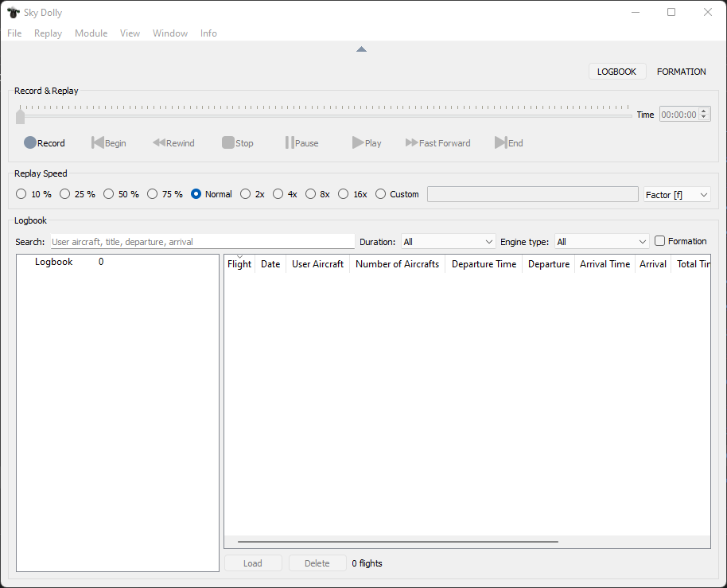Choose the Custom replay speed option

pyautogui.click(x=397, y=194)
